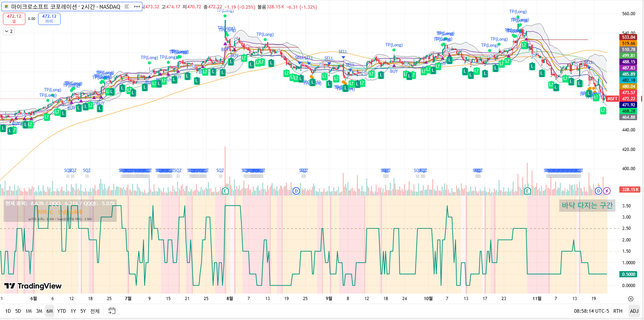Screen dimensions: 644x320
Task: Click the 0.00 spread value between sell and buy
Action: pos(32,19)
